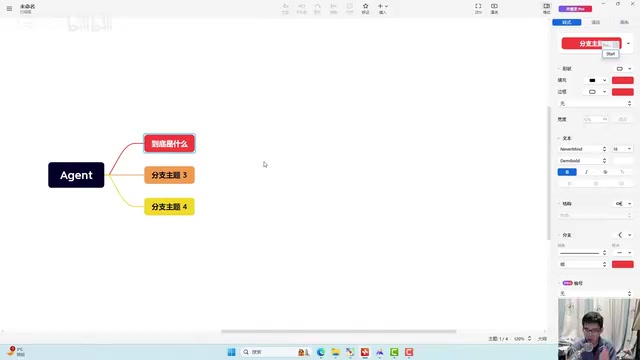Switch to the 样式 style tab

567,22
